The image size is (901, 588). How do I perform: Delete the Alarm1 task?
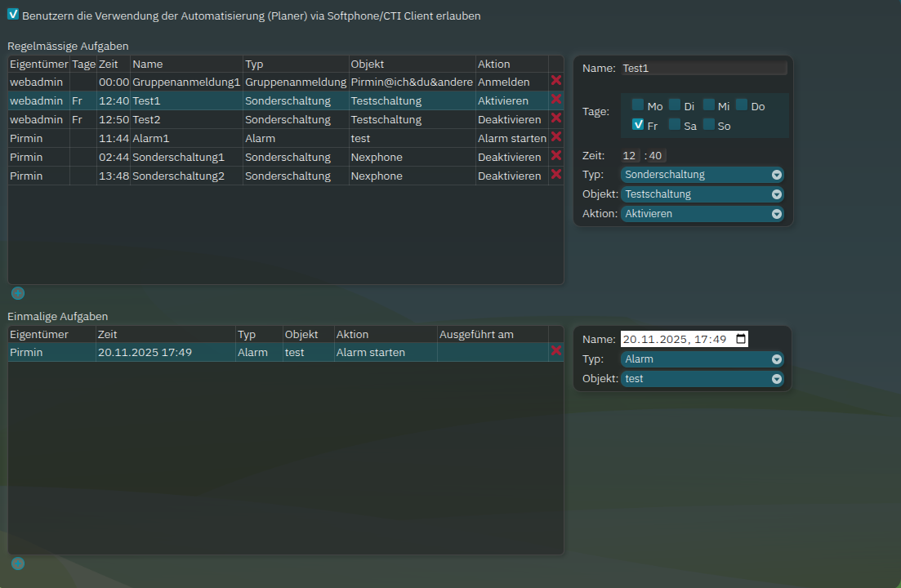coord(556,137)
